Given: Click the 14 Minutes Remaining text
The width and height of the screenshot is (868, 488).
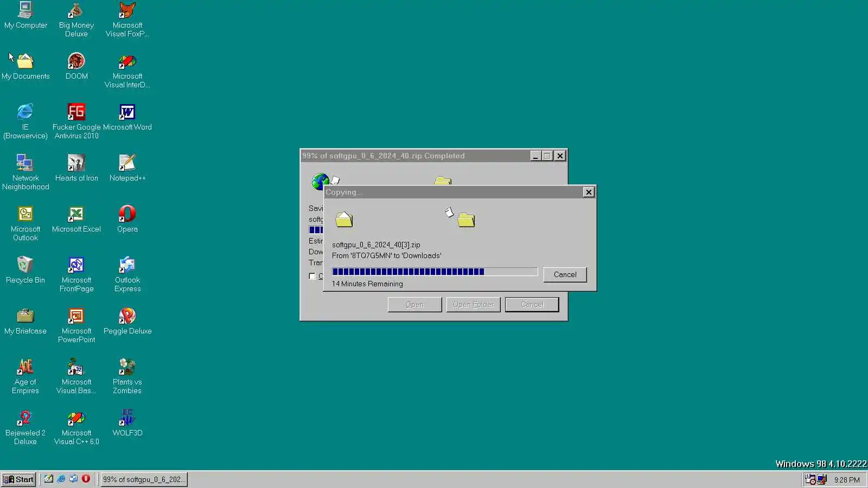Looking at the screenshot, I should tap(367, 284).
